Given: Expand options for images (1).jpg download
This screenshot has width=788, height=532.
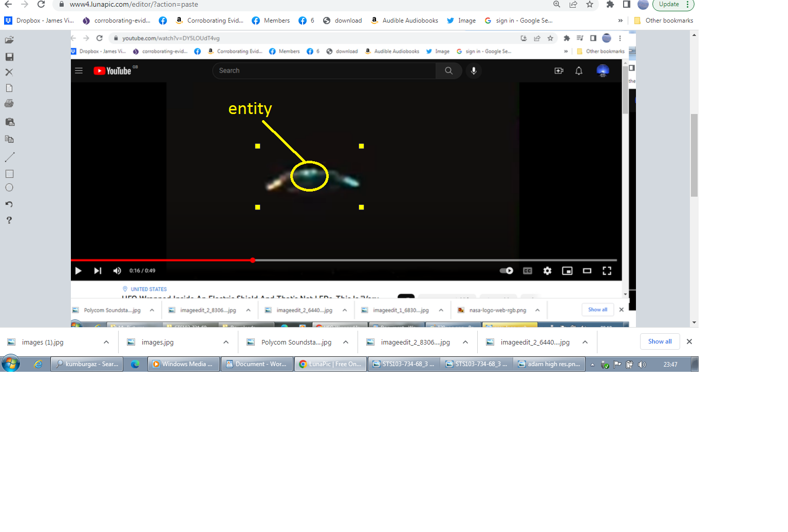Looking at the screenshot, I should [106, 343].
